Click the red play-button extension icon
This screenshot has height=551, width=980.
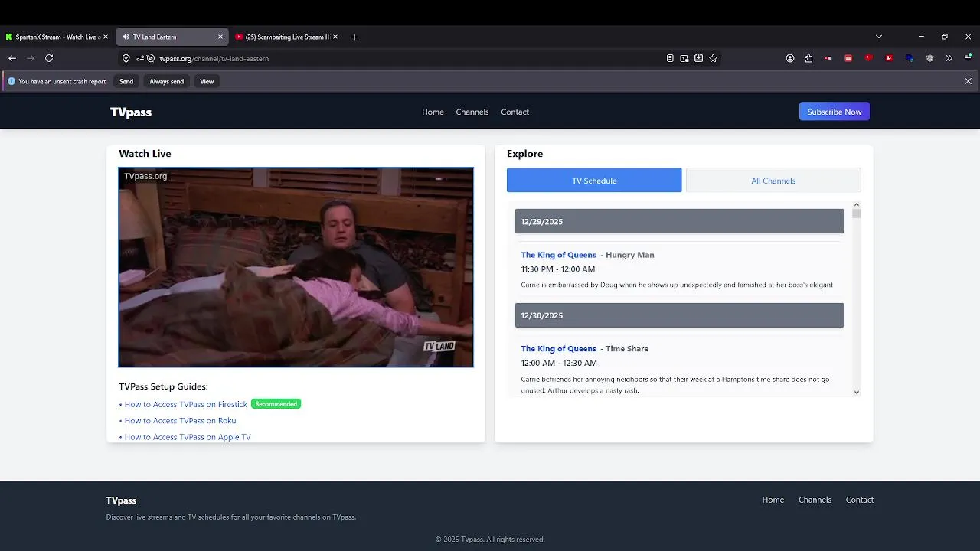tap(889, 58)
